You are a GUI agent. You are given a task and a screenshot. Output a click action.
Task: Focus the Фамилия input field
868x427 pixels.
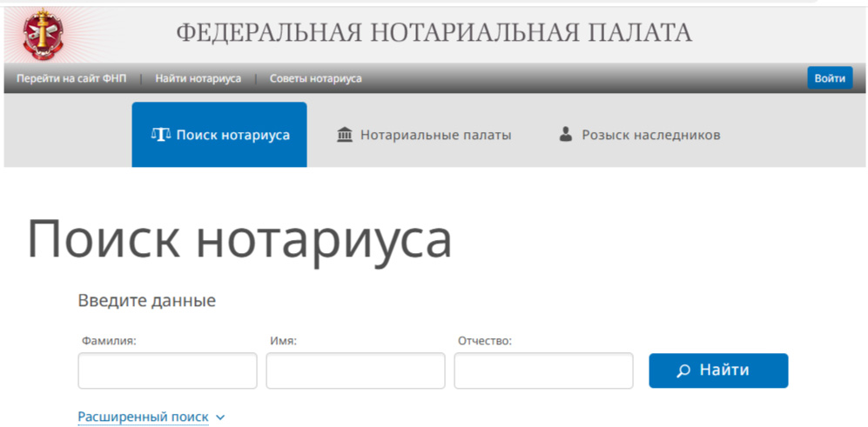point(168,370)
